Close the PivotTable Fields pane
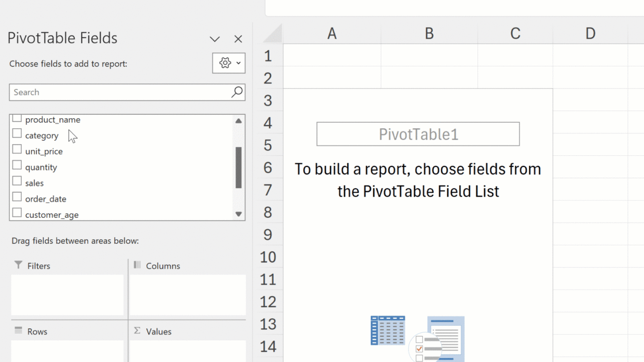 [238, 39]
